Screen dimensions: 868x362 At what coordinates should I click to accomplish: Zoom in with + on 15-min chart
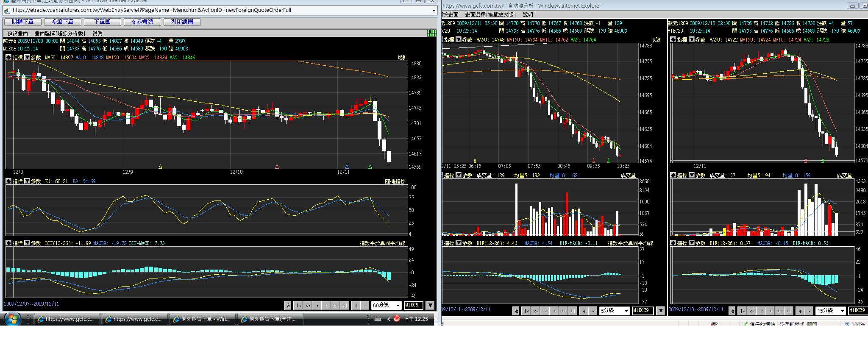point(800,311)
